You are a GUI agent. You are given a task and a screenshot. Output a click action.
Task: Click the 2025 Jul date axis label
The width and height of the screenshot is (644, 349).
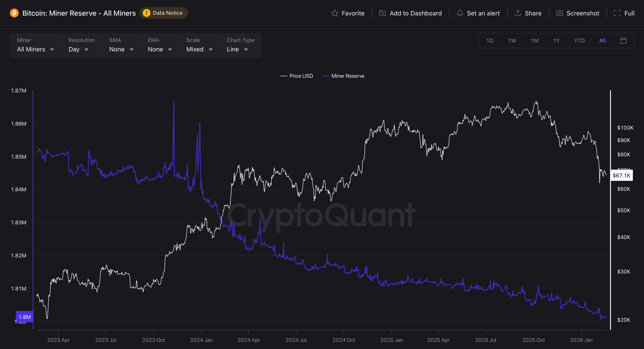pos(486,340)
